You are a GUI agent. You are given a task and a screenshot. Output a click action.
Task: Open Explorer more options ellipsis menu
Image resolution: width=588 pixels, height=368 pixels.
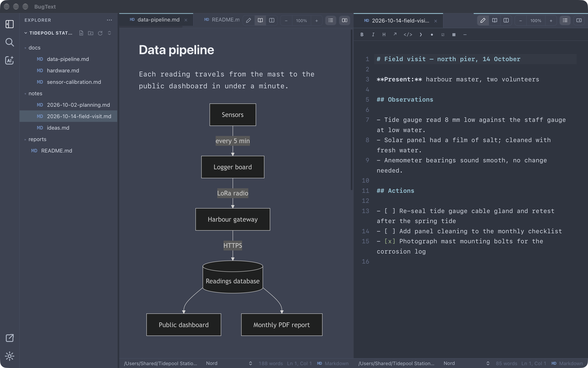point(109,20)
